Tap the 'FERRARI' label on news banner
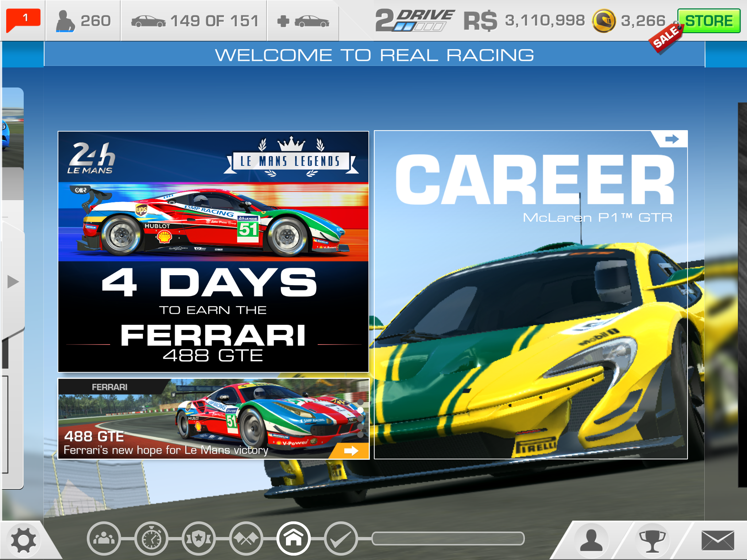 (109, 387)
